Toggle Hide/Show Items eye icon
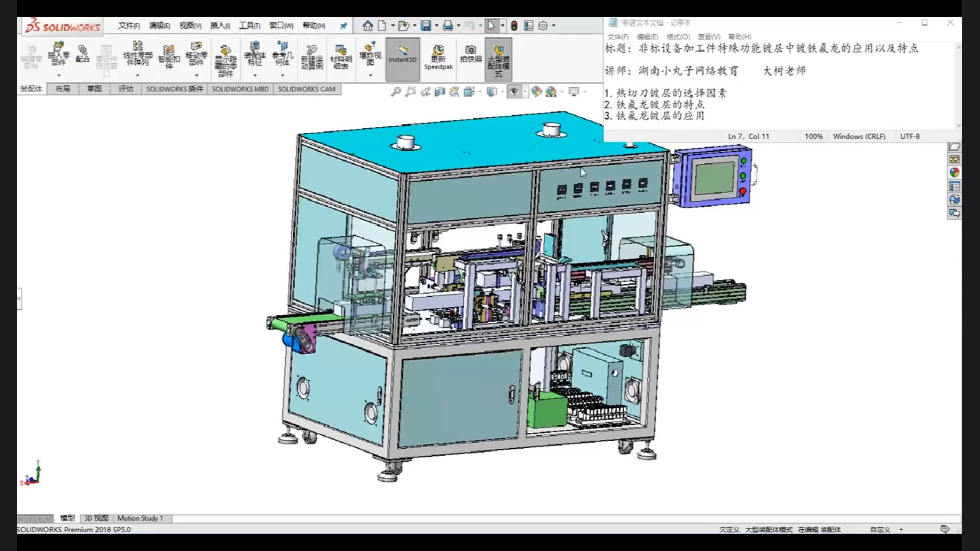Screen dimensions: 980x551 (514, 92)
